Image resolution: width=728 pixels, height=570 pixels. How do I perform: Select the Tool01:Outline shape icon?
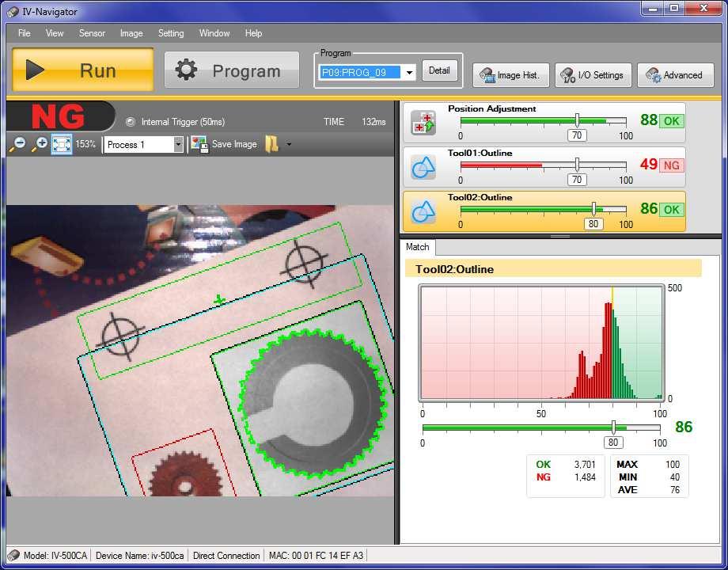point(423,167)
